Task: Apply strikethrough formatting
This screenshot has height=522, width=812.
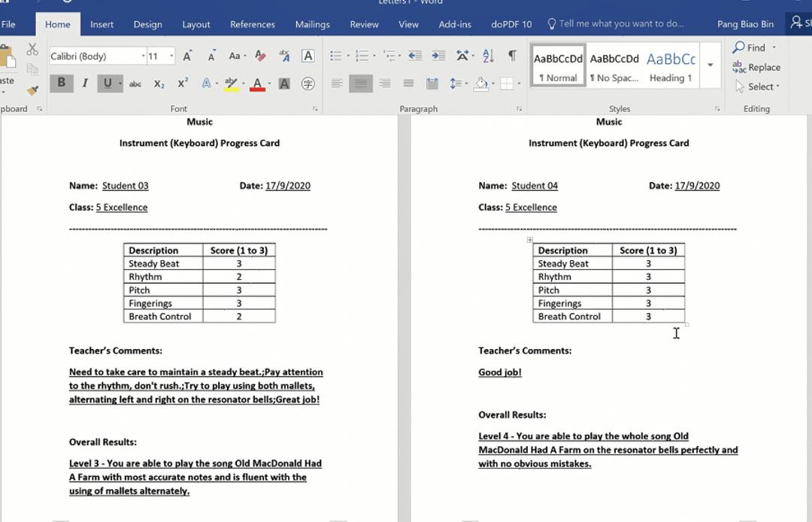Action: tap(135, 84)
